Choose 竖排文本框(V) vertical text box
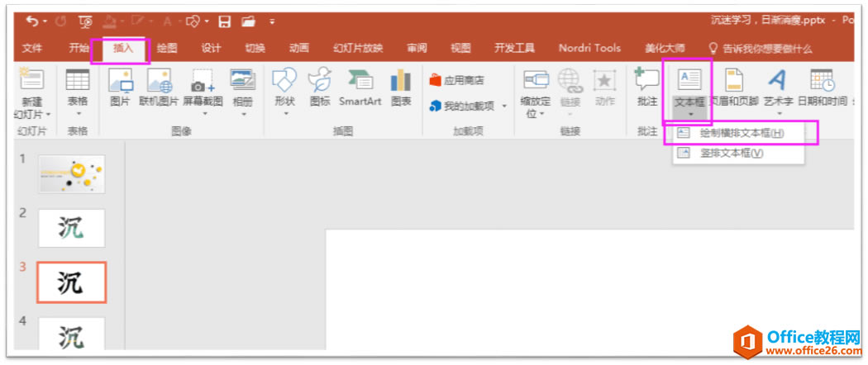The image size is (868, 365). (x=738, y=154)
